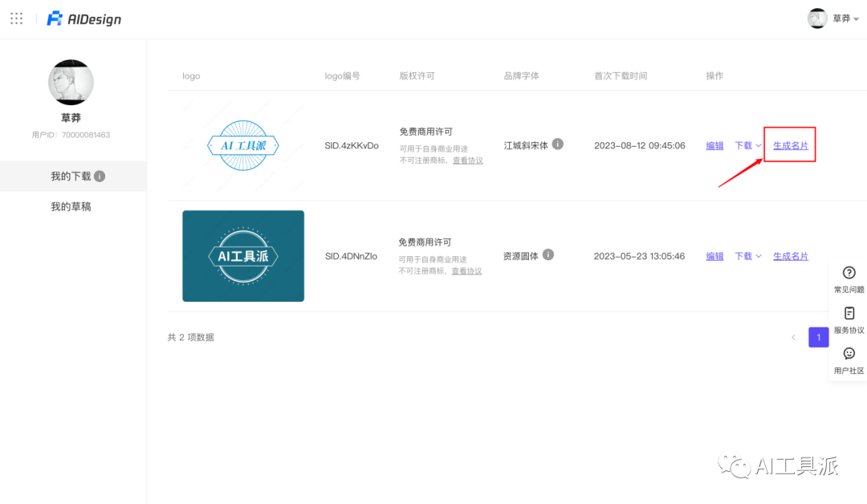Image resolution: width=867 pixels, height=504 pixels.
Task: Click 生成名片 for SID.4zKKvDo
Action: (790, 145)
